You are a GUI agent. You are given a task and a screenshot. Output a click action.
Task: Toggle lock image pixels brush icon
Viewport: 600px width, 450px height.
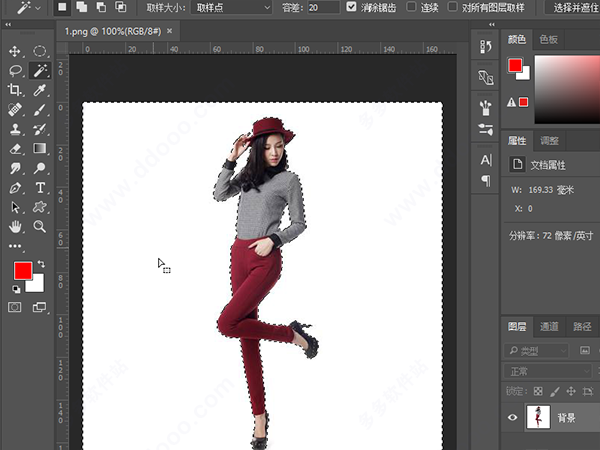(x=554, y=391)
